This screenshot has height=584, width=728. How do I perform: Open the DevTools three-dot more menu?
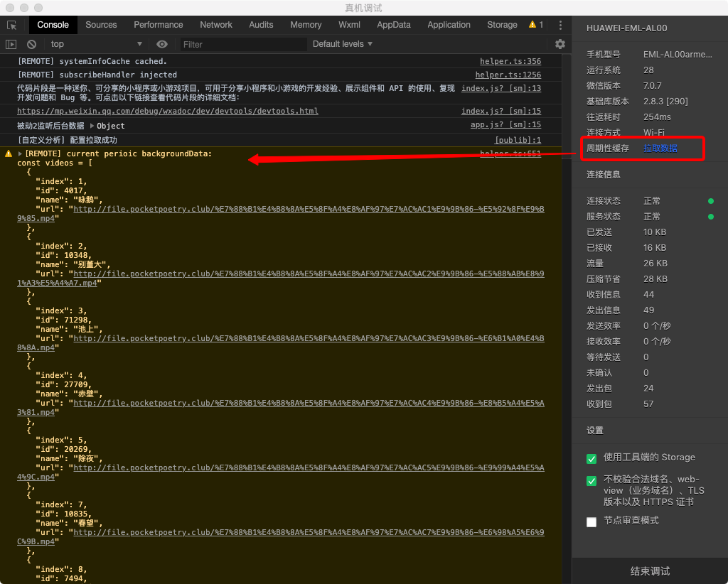point(560,25)
